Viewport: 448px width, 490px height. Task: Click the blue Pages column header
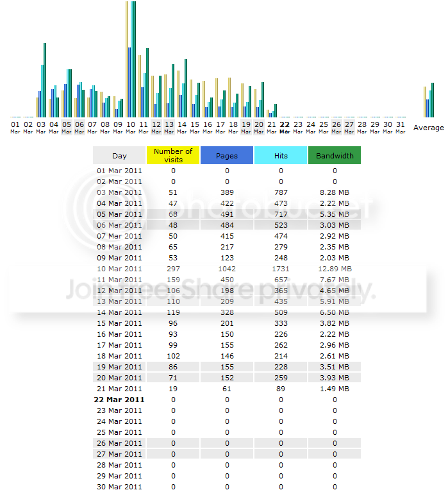[227, 155]
